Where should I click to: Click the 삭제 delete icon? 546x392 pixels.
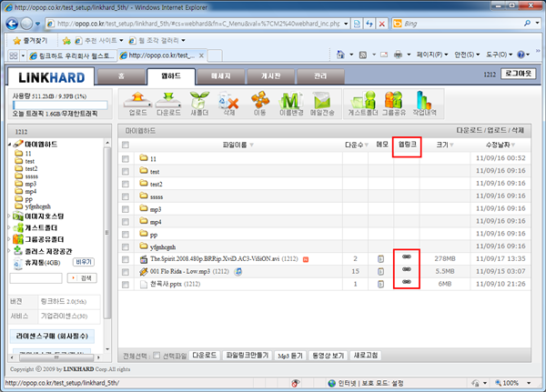pyautogui.click(x=228, y=104)
